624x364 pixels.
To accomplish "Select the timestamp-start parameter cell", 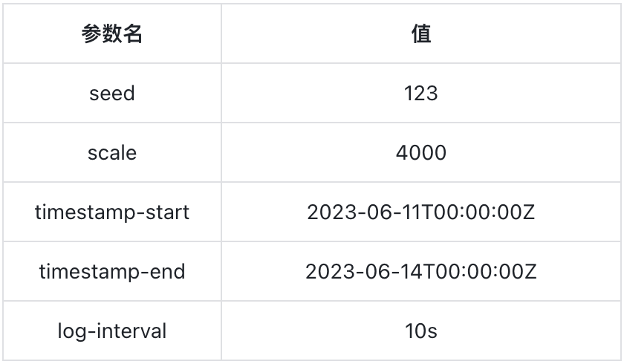I will pos(112,212).
